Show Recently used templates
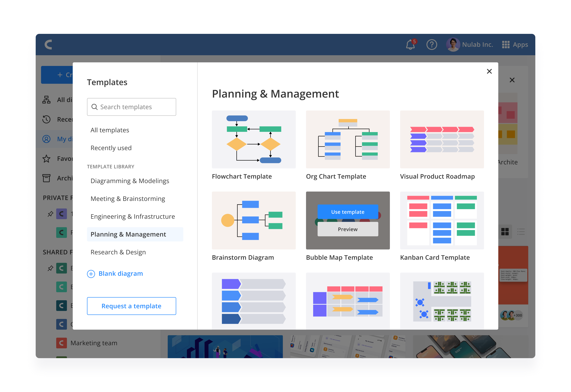Screen dimensions: 571x392 (x=111, y=148)
